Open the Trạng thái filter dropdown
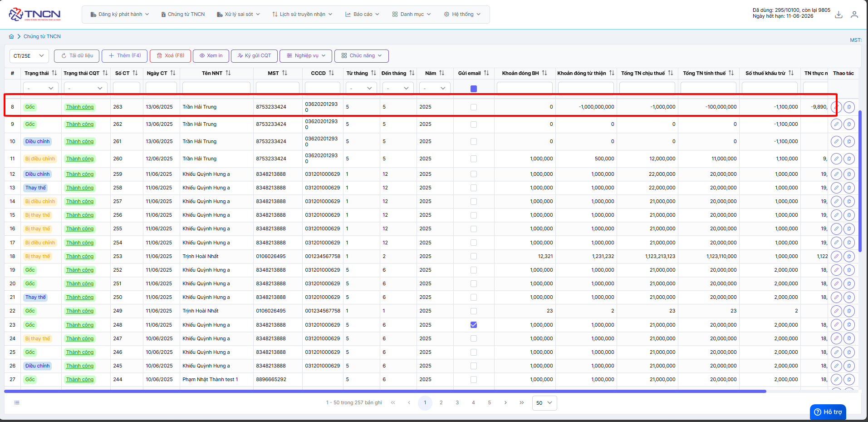This screenshot has height=422, width=868. [x=41, y=88]
